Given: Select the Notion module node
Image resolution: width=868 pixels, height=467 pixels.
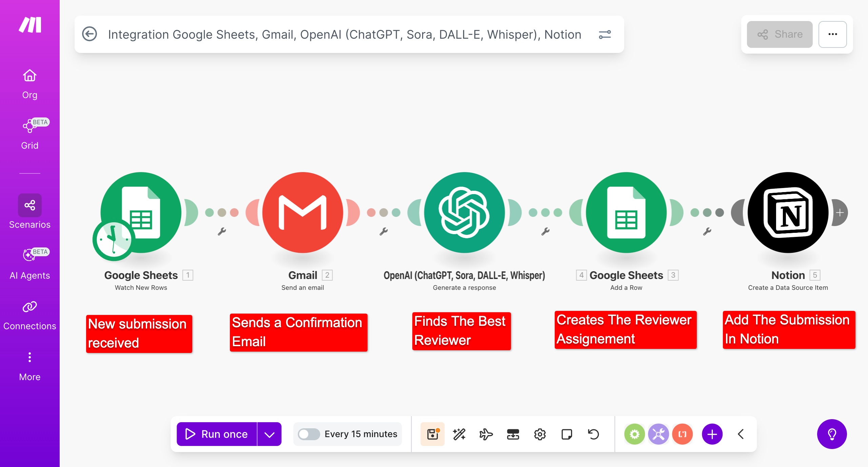Looking at the screenshot, I should click(787, 213).
